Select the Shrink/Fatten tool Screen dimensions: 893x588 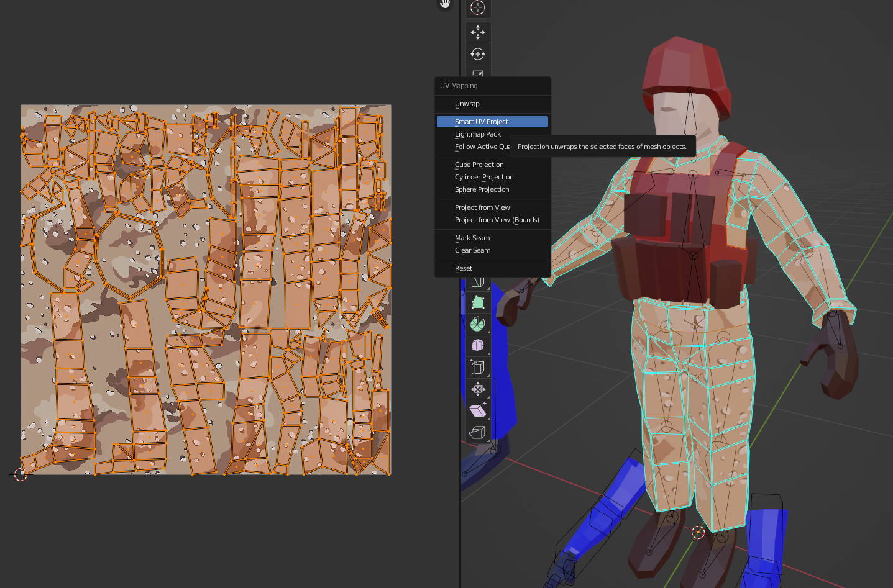[x=477, y=389]
